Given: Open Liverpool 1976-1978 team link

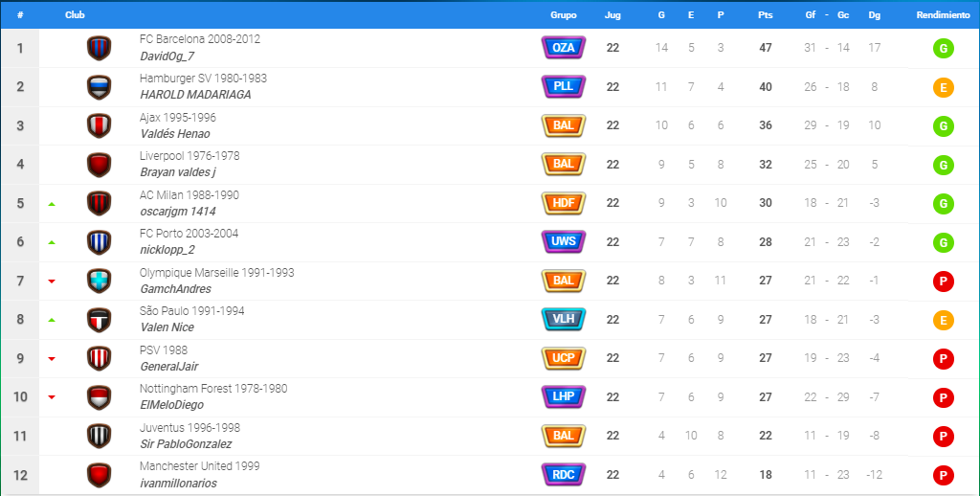Looking at the screenshot, I should coord(189,156).
